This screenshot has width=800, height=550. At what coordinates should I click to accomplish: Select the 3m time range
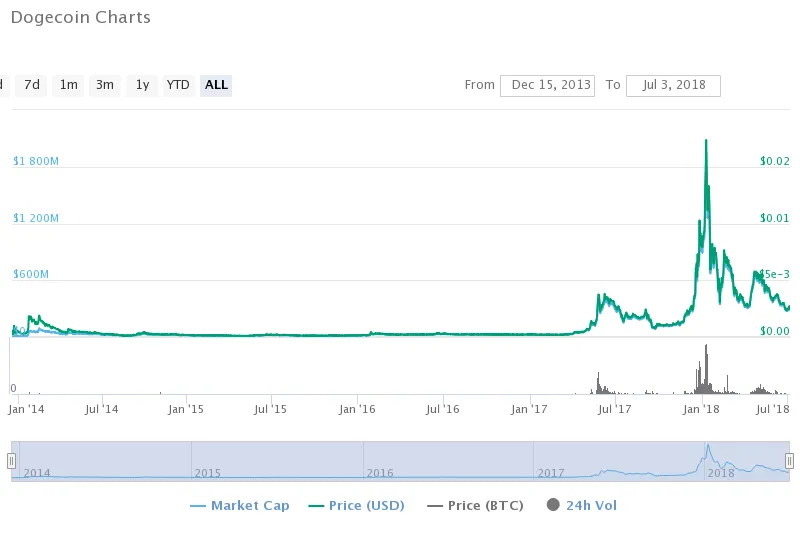point(105,85)
